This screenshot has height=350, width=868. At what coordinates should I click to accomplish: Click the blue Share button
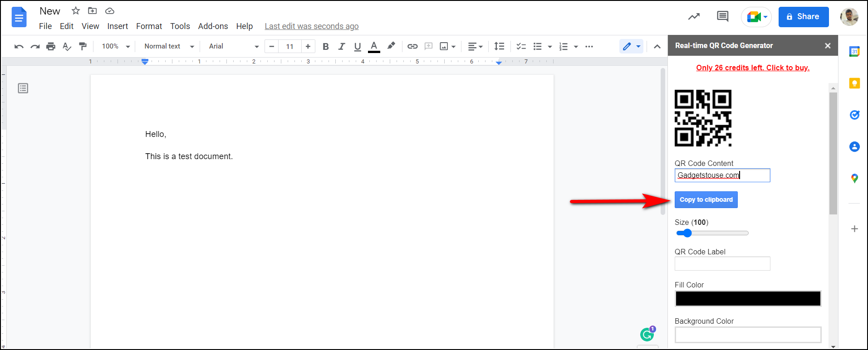tap(804, 17)
